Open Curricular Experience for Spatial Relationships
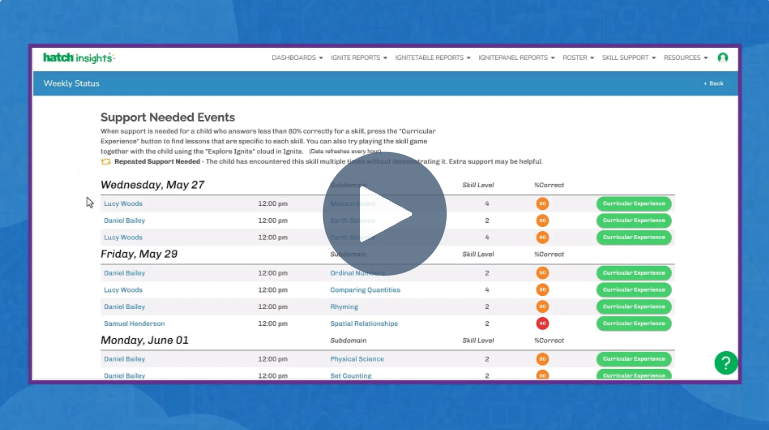The height and width of the screenshot is (430, 769). click(x=634, y=324)
